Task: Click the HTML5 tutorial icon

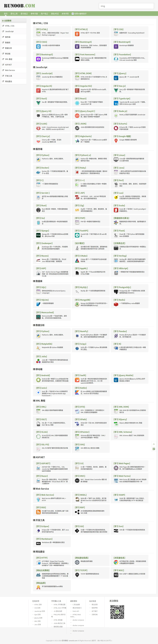Action: 77,34
